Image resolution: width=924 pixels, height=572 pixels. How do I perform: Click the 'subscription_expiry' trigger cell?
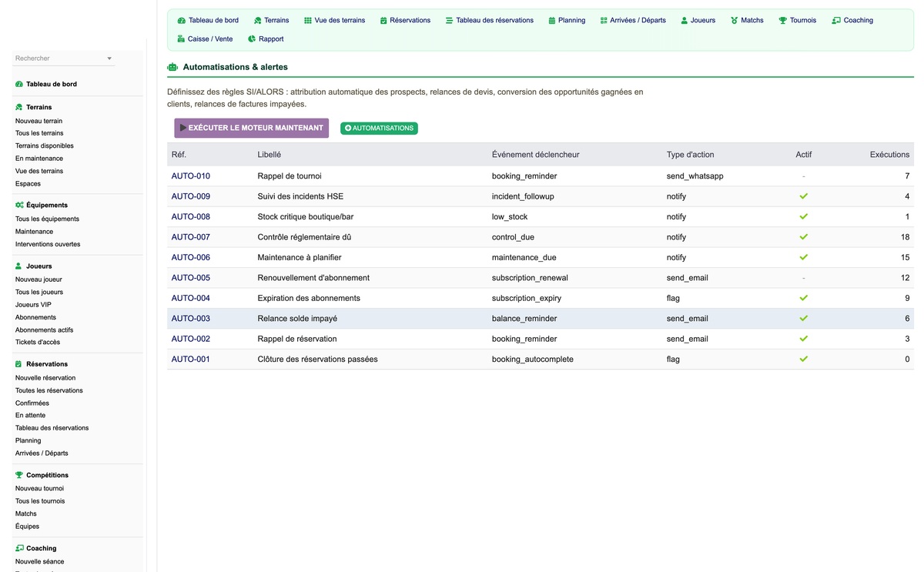(527, 299)
